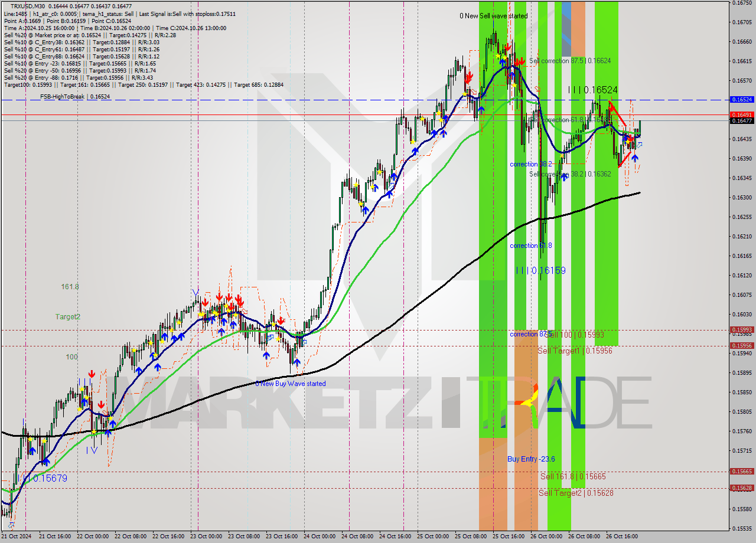
Task: Click '26 Oct 16:00' on time axis
Action: tap(622, 537)
